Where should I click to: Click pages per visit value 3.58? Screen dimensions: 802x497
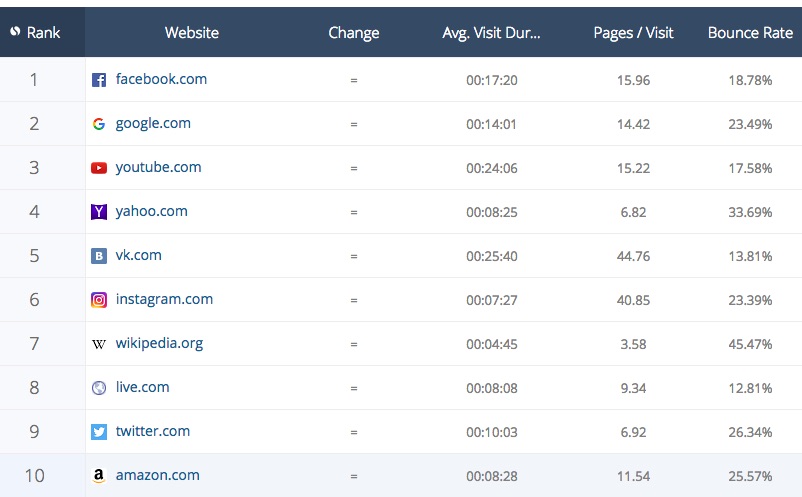coord(633,344)
